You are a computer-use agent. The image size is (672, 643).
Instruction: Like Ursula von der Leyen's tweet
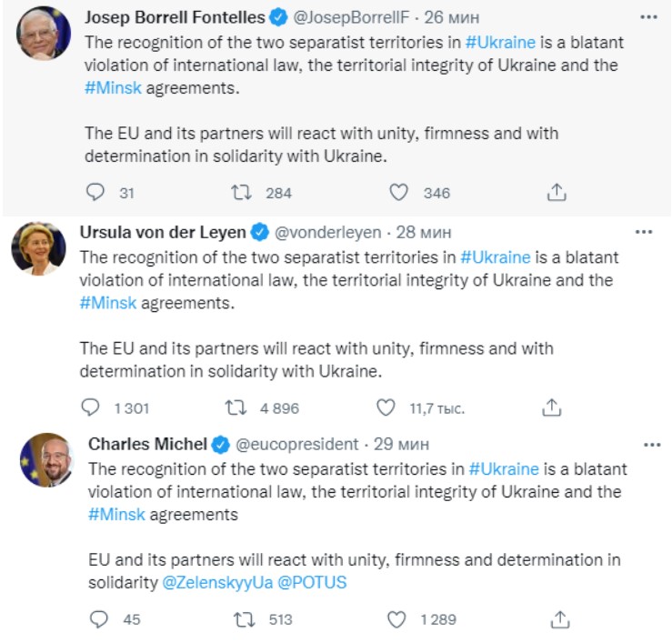[386, 407]
